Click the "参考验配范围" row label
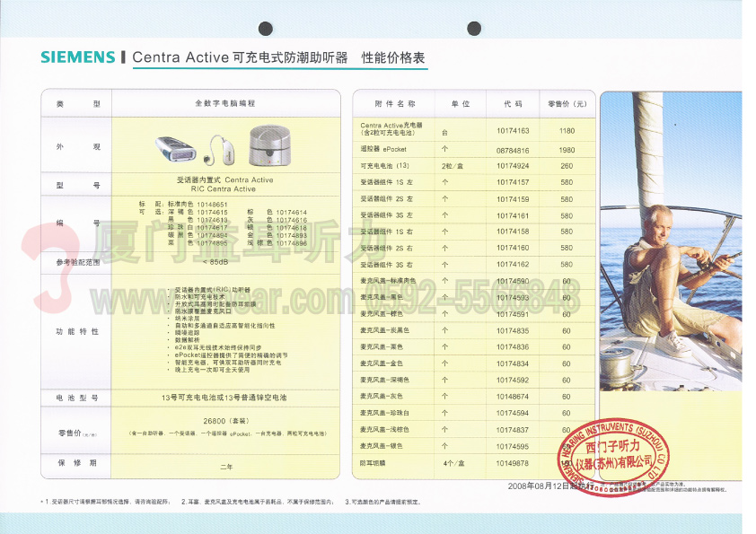The width and height of the screenshot is (756, 534). coord(77,262)
